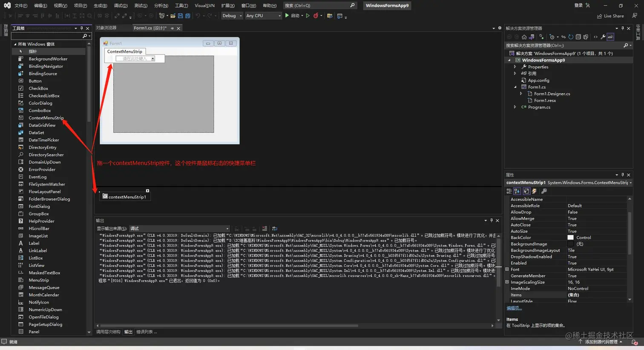Pin the Toolbox panel
The image size is (644, 350).
point(82,28)
